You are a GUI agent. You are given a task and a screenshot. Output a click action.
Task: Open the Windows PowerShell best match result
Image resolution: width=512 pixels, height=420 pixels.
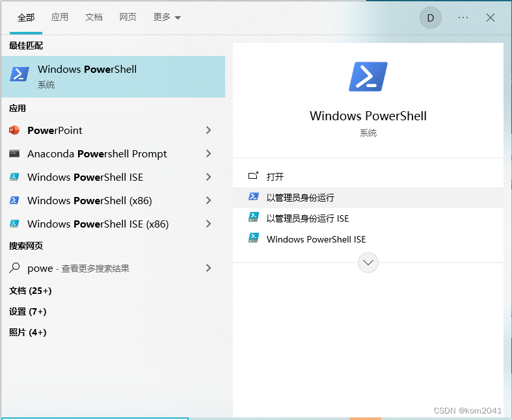pyautogui.click(x=113, y=77)
